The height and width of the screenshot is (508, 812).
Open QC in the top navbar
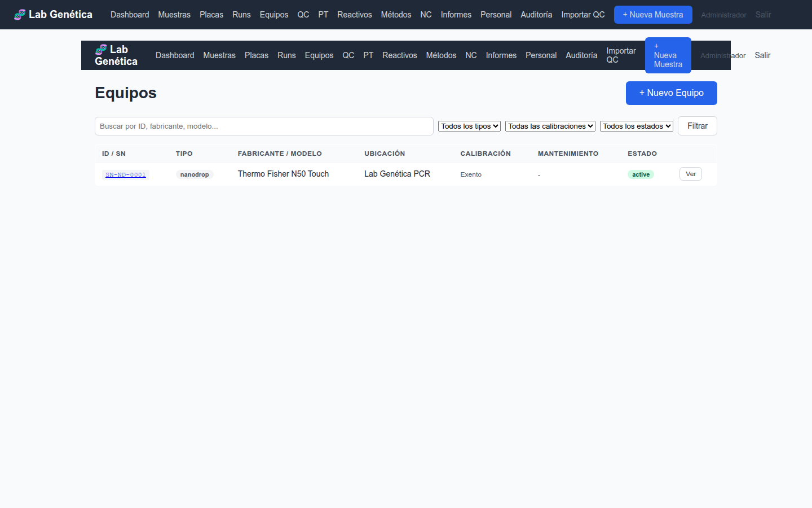click(303, 15)
